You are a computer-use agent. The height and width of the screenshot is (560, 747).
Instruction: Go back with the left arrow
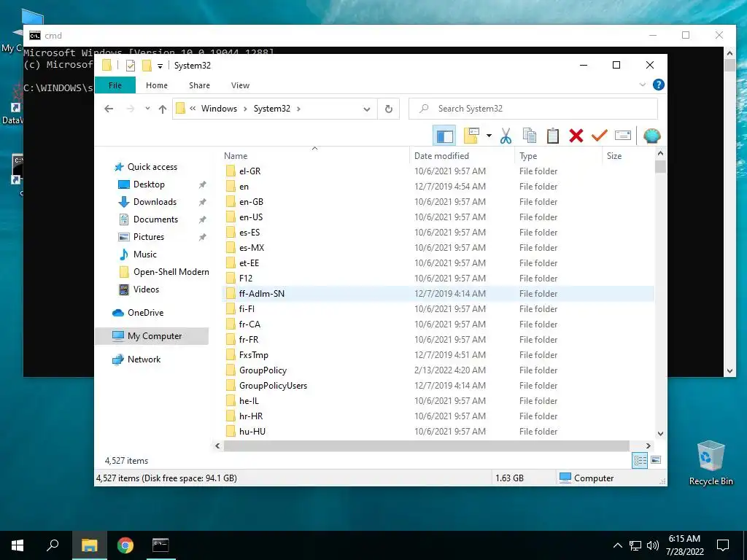[109, 109]
